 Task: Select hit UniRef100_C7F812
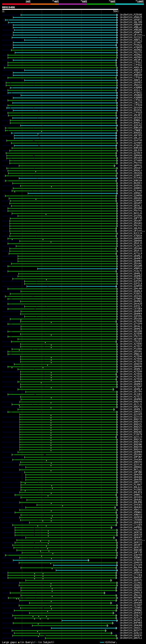point(131,63)
